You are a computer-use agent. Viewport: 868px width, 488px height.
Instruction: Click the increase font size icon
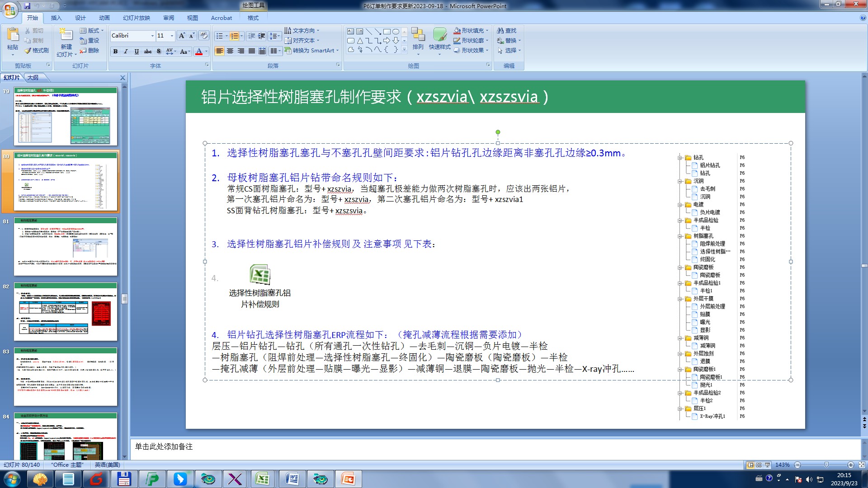click(181, 36)
